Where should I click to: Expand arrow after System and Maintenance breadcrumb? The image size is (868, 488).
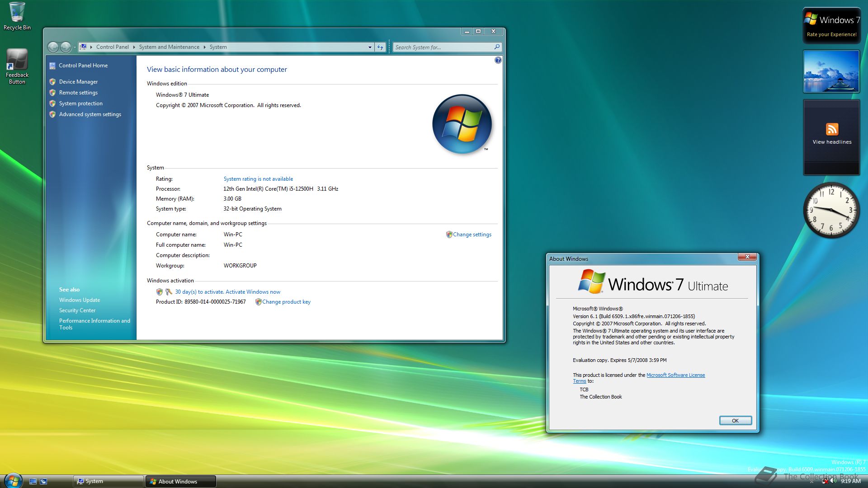click(204, 47)
